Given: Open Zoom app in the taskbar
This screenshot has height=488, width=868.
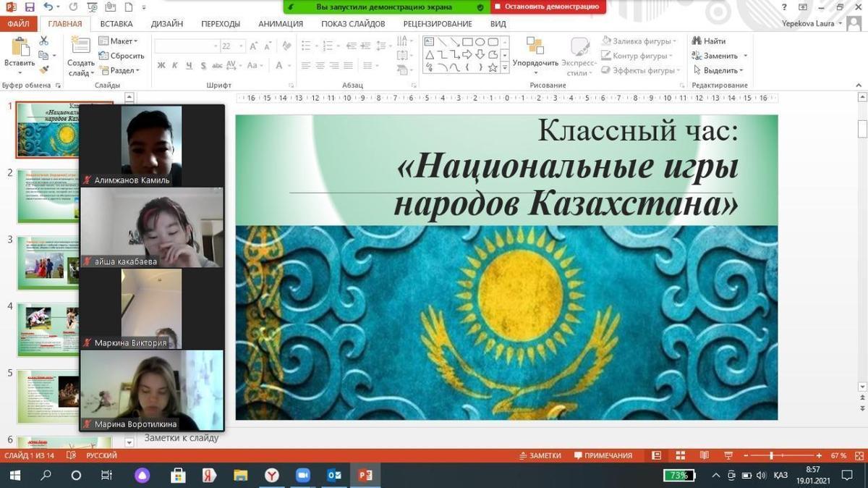Looking at the screenshot, I should click(302, 476).
